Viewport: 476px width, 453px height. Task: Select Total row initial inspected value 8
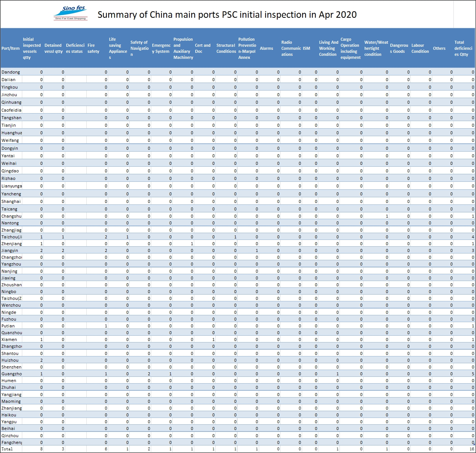point(41,449)
